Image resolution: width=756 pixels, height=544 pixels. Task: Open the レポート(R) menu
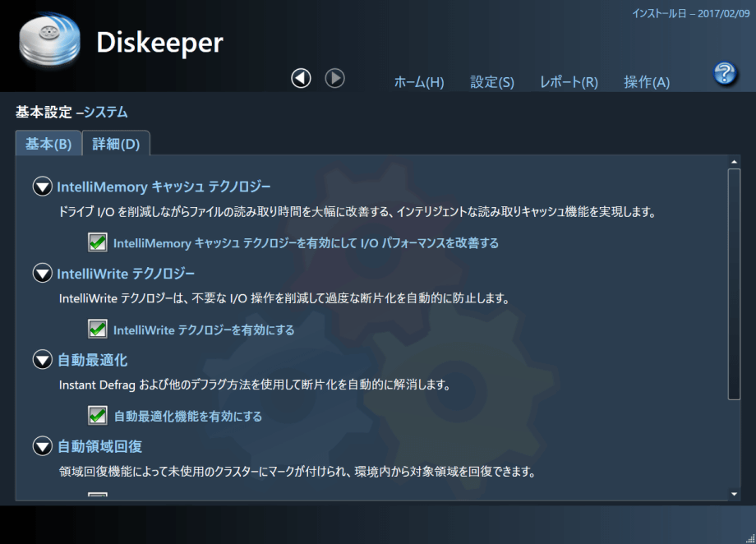569,82
